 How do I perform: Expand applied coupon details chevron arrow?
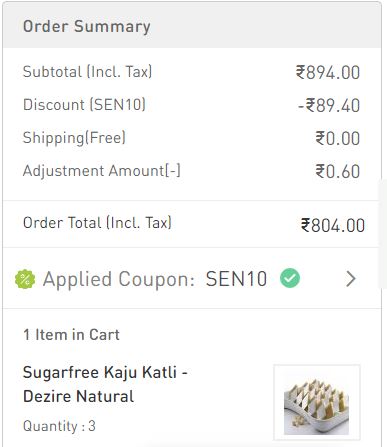click(x=351, y=279)
